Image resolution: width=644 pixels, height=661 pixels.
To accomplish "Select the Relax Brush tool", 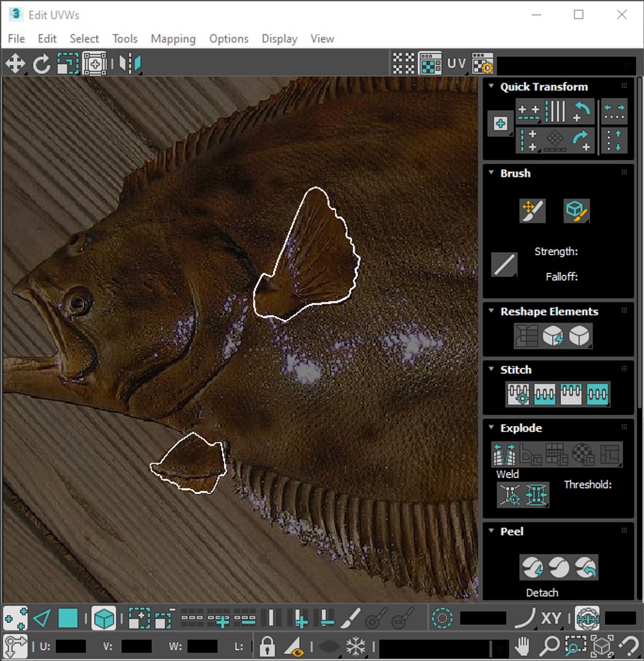I will pyautogui.click(x=577, y=211).
